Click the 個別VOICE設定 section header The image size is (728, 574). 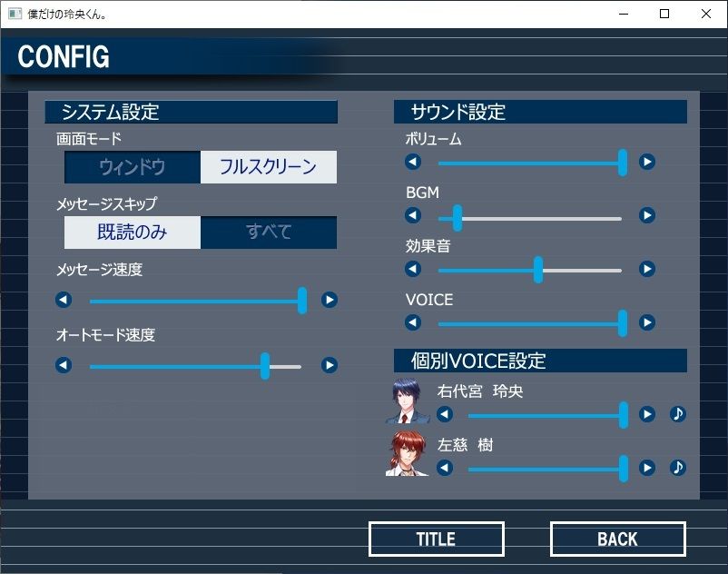(x=540, y=361)
